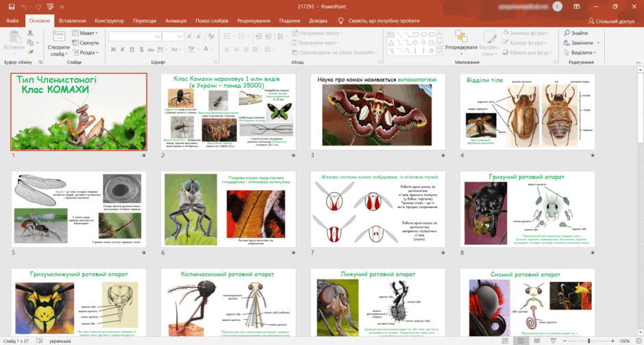Click the Вставити paste button
Screen dimensions: 644x345
pyautogui.click(x=14, y=43)
